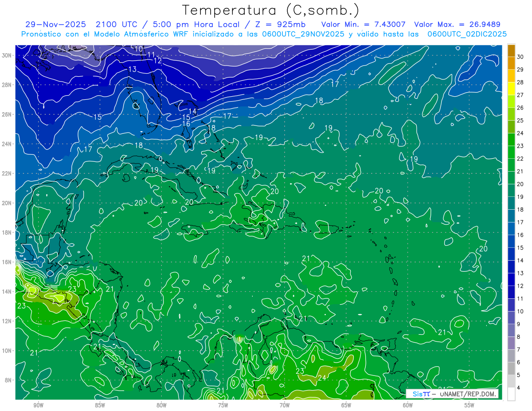The height and width of the screenshot is (411, 532).
Task: Click the '14N' latitude axis label
Action: (x=7, y=292)
